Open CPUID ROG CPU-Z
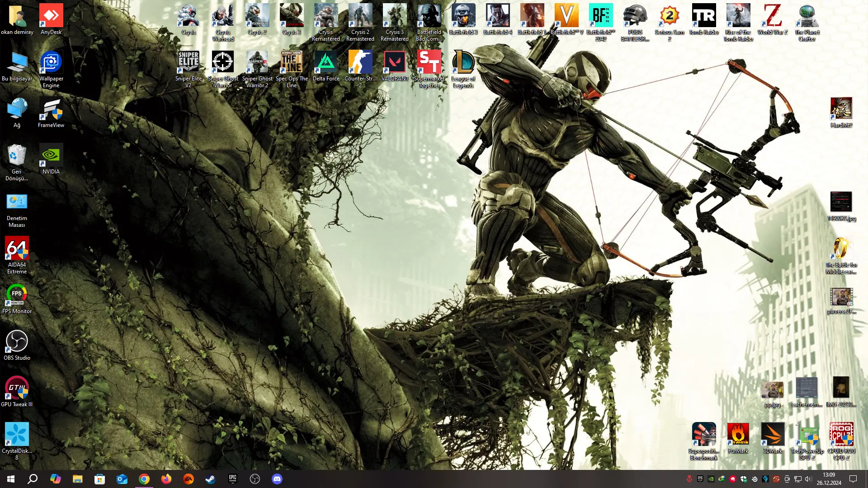 click(x=841, y=441)
